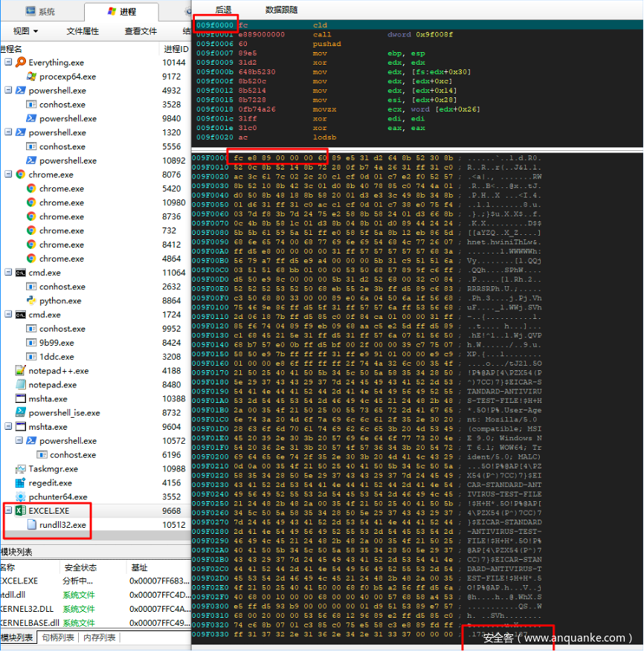Click the 文件属性 toolbar button
Screen dimensions: 644x652
point(83,31)
